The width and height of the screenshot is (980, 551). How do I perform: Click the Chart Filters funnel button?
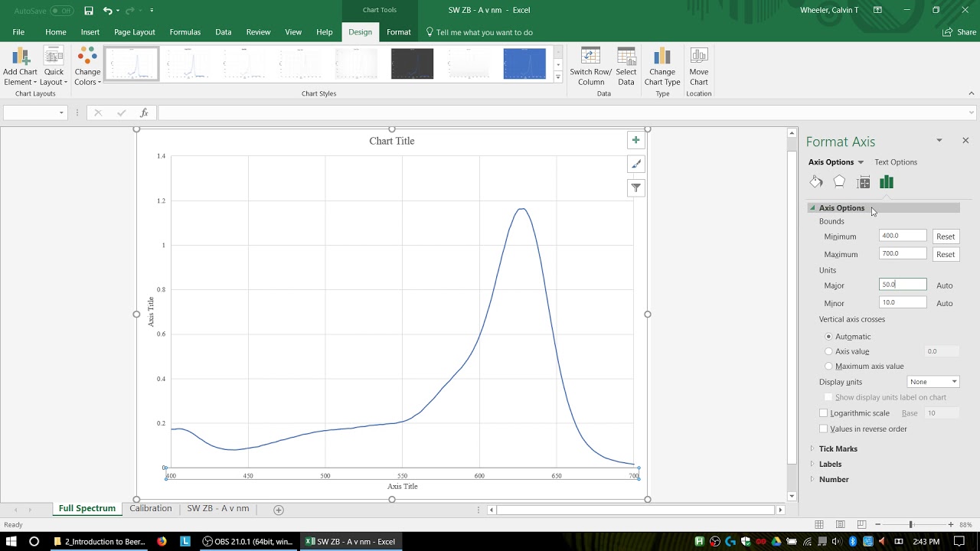pos(635,187)
